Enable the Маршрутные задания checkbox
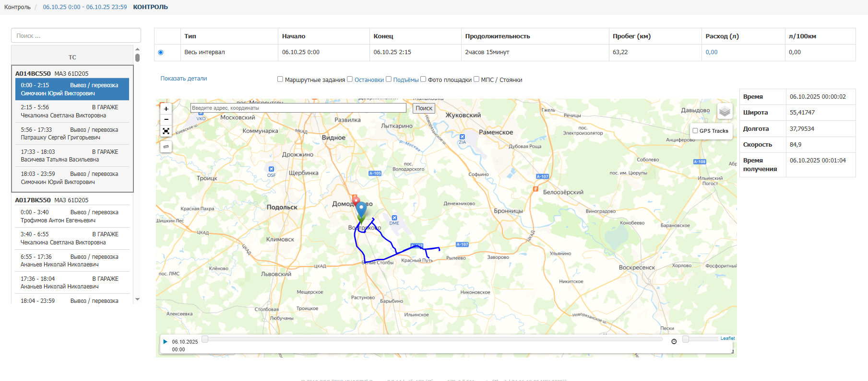 [x=280, y=80]
